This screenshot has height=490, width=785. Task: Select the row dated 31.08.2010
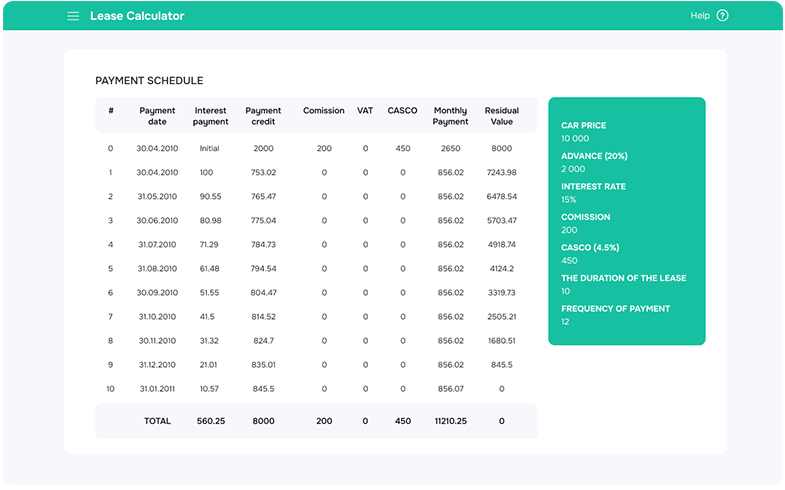point(158,269)
